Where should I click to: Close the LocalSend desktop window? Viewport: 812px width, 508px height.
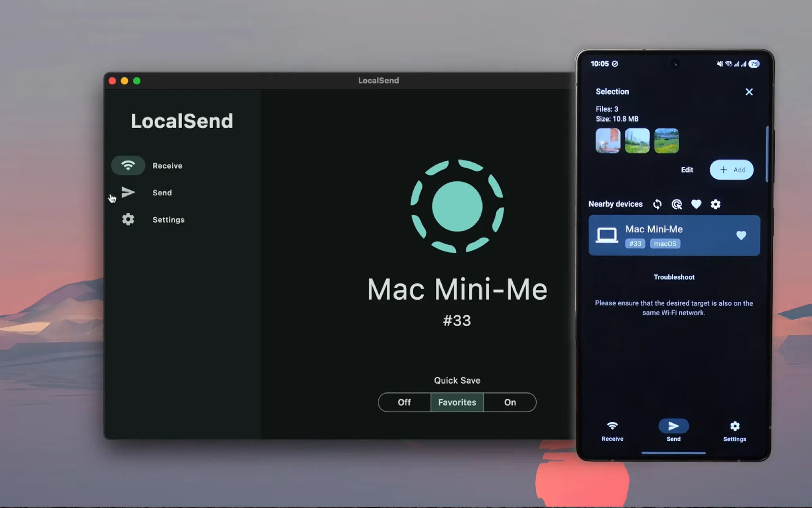click(x=112, y=81)
